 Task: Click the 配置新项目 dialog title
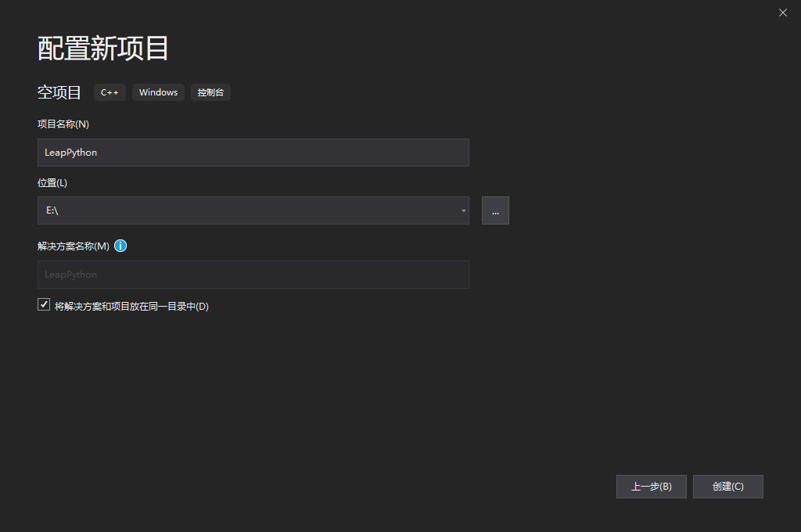pos(102,48)
